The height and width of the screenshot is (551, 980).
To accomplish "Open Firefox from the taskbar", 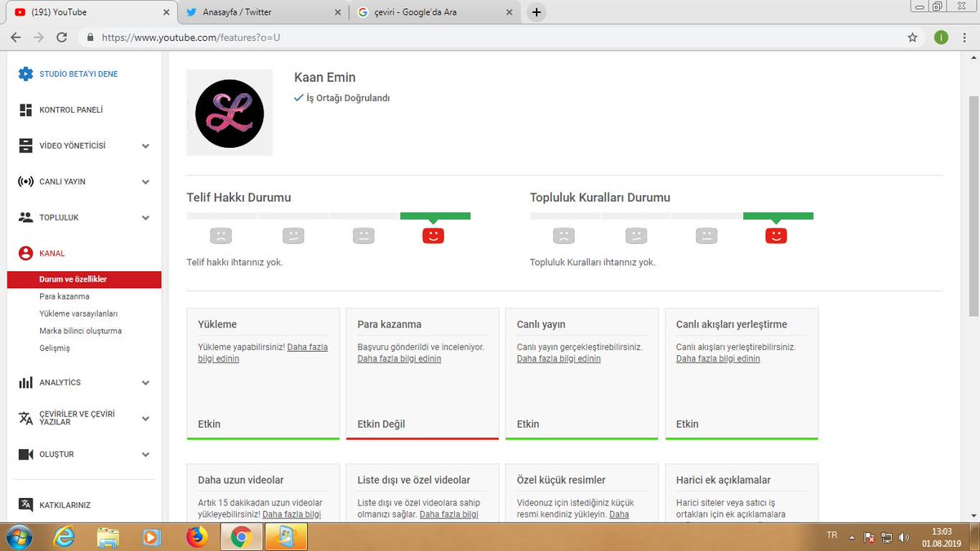I will tap(197, 536).
